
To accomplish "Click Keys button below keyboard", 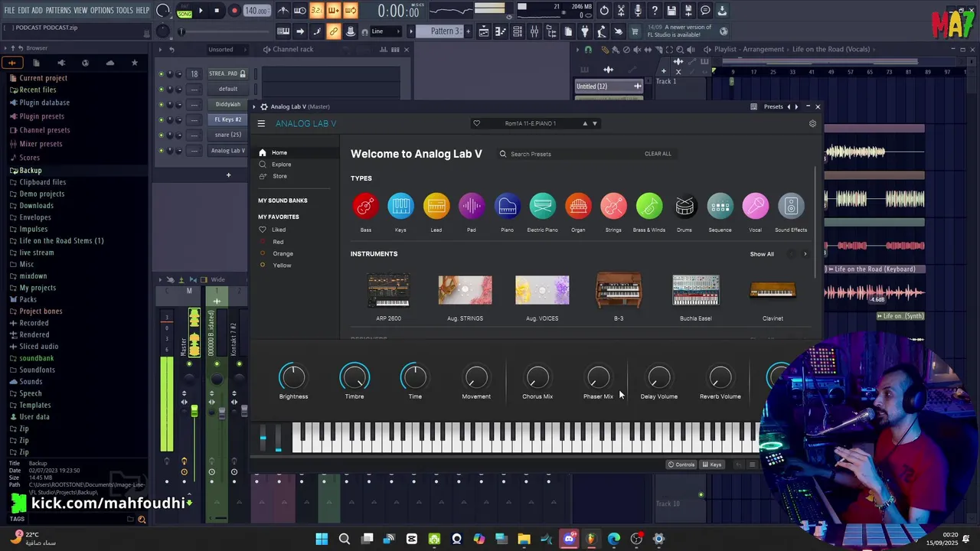I will (x=712, y=465).
